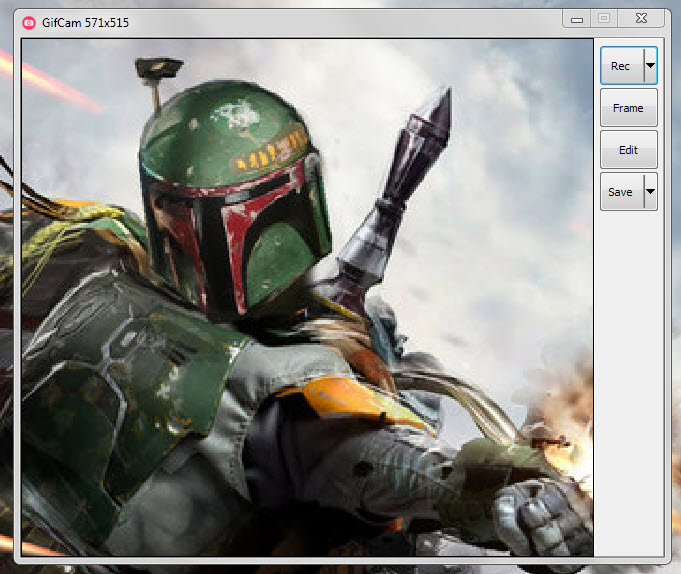Save the GIF with Save button
Screen dimensions: 681x574
pyautogui.click(x=622, y=191)
